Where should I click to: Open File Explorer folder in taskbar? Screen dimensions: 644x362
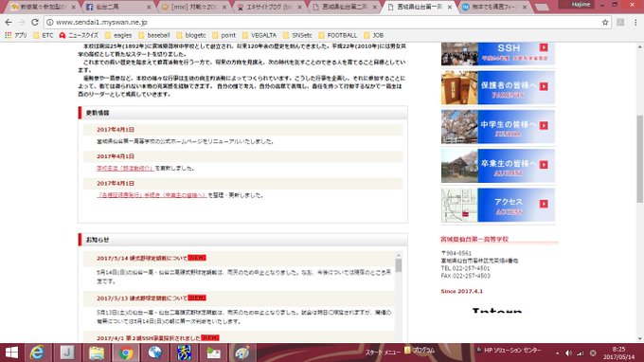pos(97,353)
